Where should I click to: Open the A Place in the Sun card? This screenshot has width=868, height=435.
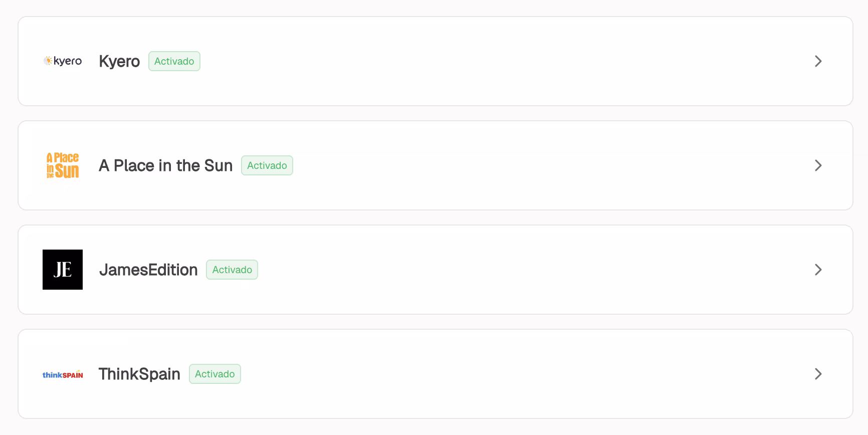436,165
